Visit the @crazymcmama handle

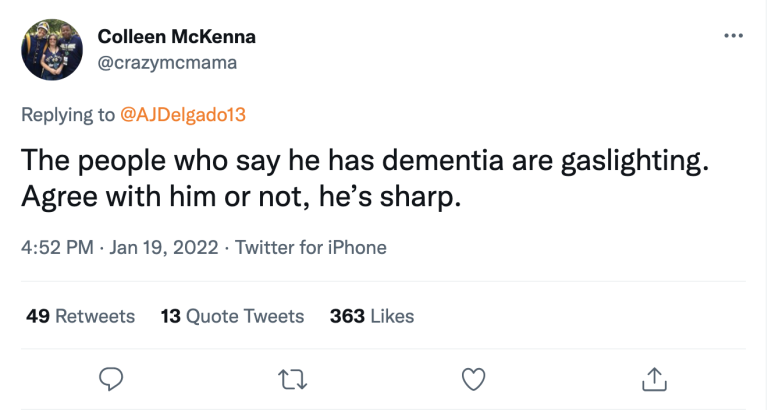[166, 61]
